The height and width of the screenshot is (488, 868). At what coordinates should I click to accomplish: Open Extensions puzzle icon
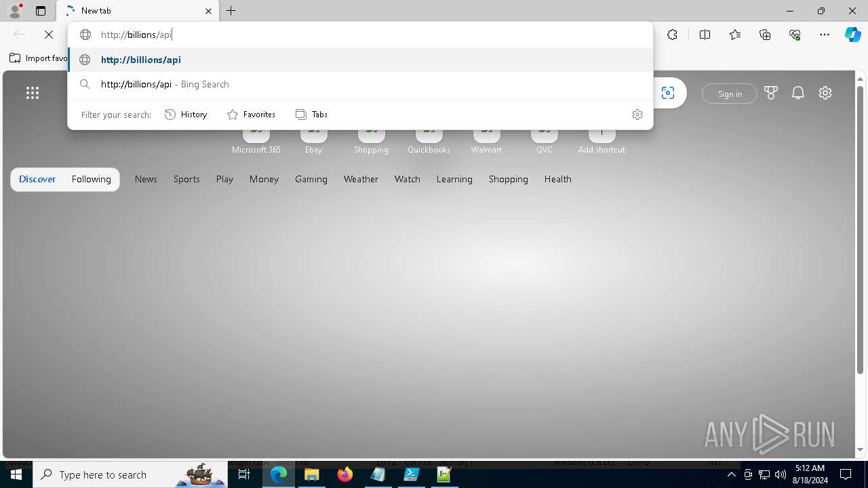pyautogui.click(x=672, y=35)
